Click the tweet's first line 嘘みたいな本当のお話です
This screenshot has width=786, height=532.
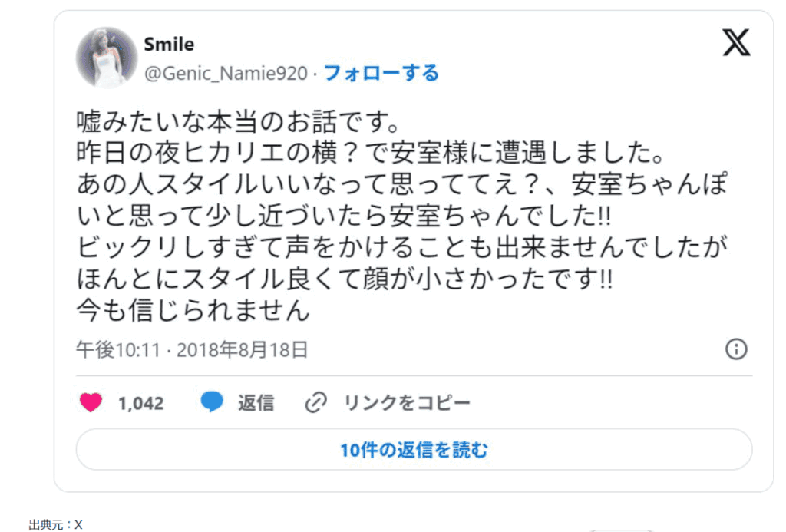click(x=237, y=121)
